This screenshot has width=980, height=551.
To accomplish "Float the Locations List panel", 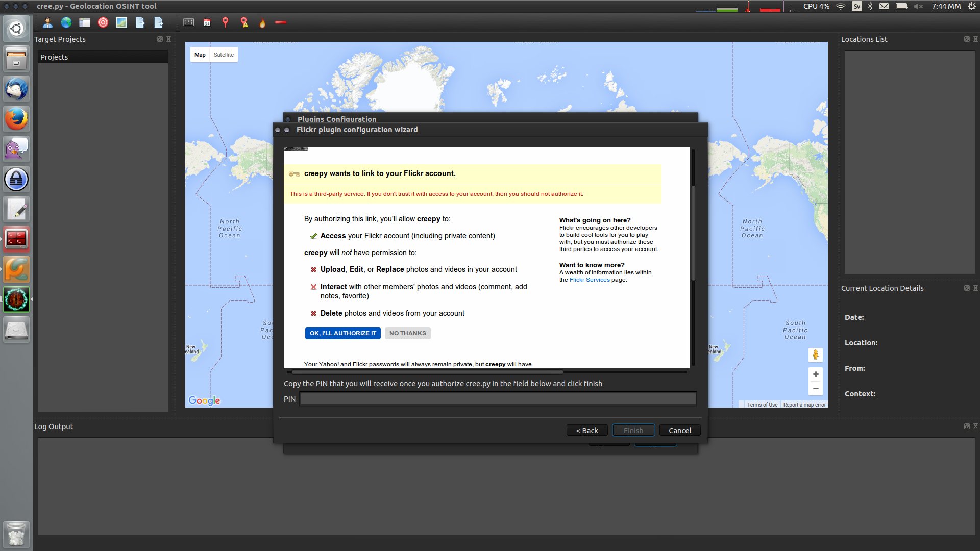I will click(x=967, y=39).
